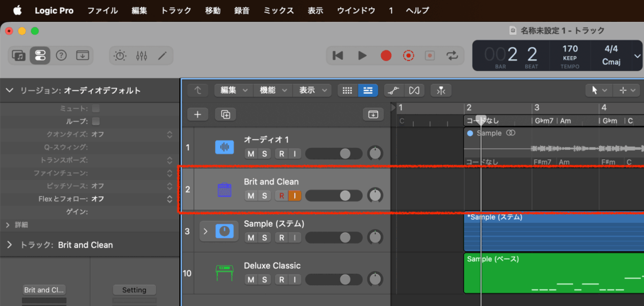Tick the ミュート checkbox in the region inspector
This screenshot has height=306, width=644.
[x=96, y=108]
